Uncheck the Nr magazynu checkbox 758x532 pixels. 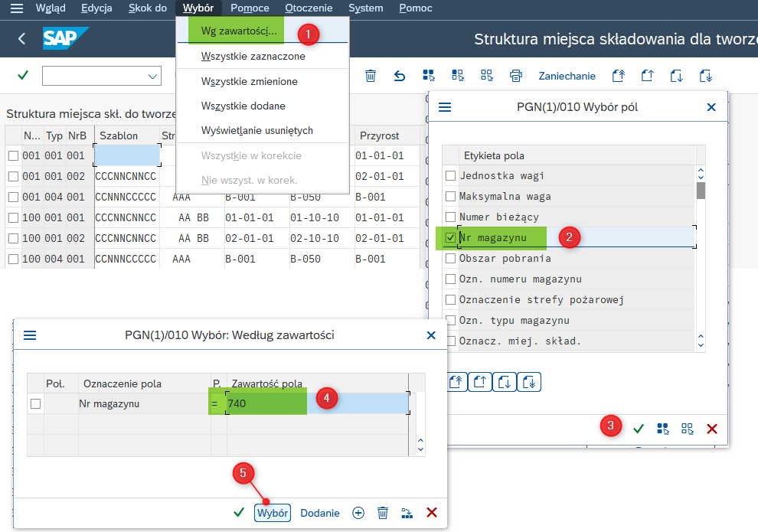(450, 238)
